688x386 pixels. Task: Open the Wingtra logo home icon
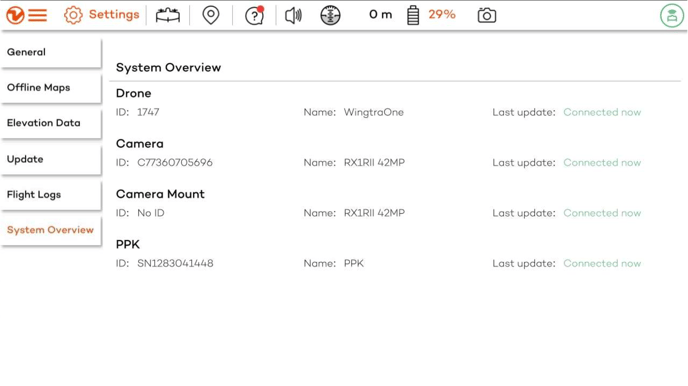pos(14,15)
